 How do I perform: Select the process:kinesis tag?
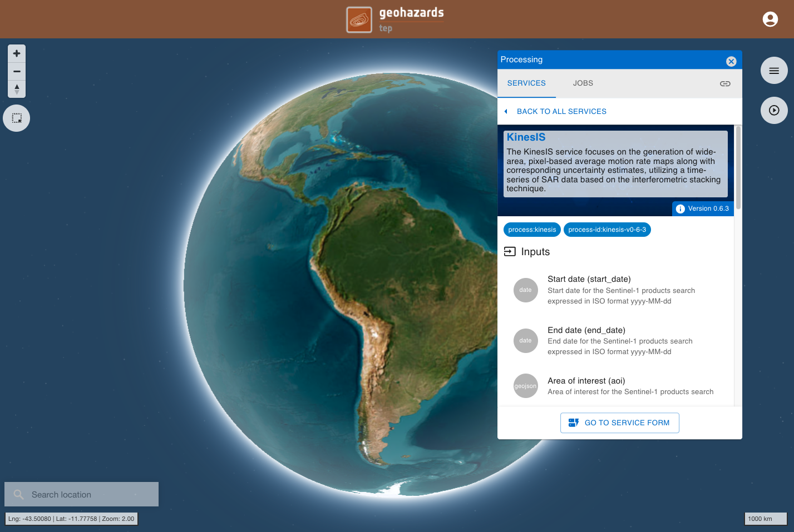(532, 230)
